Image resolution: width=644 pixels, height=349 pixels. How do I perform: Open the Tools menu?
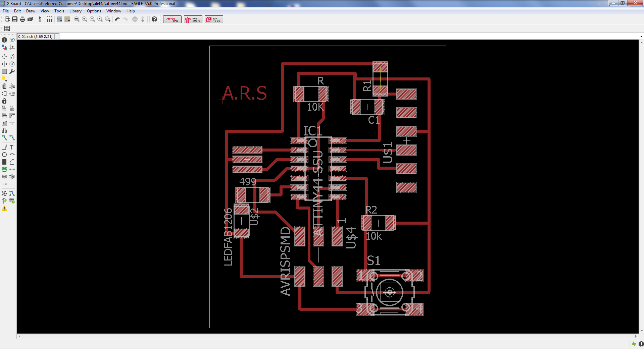click(x=59, y=11)
